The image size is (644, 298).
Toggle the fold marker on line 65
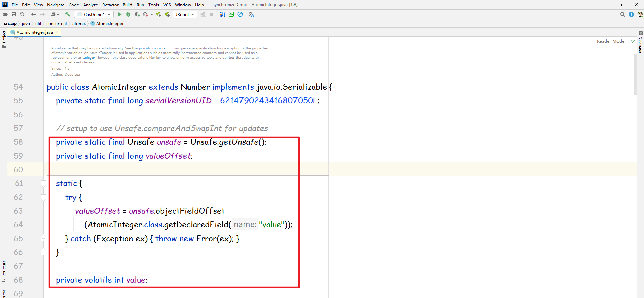[x=43, y=239]
